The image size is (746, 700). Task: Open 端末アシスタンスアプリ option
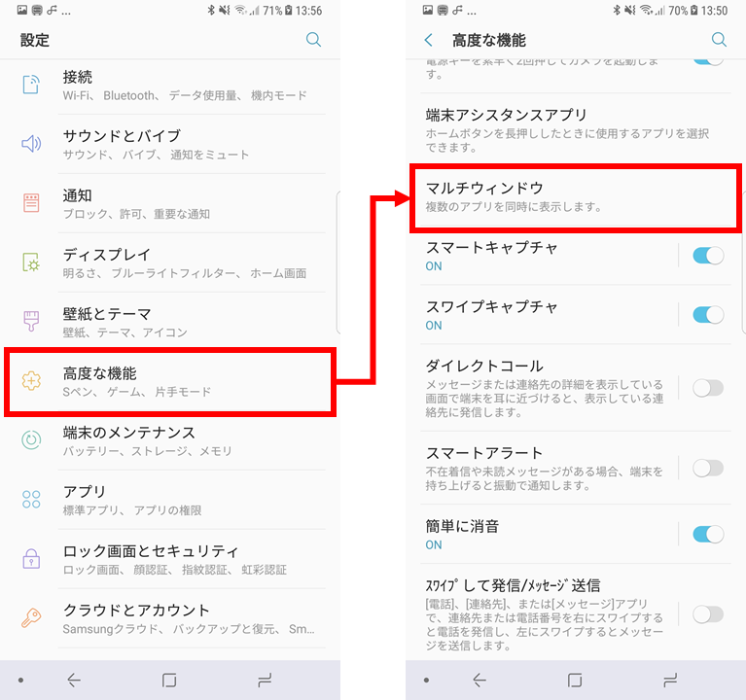pyautogui.click(x=575, y=129)
